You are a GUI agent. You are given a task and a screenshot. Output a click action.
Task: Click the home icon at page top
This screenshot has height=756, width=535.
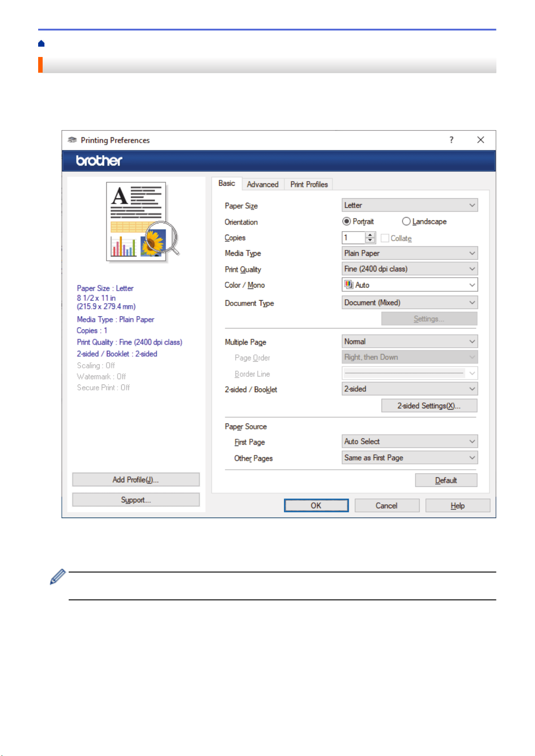click(41, 44)
